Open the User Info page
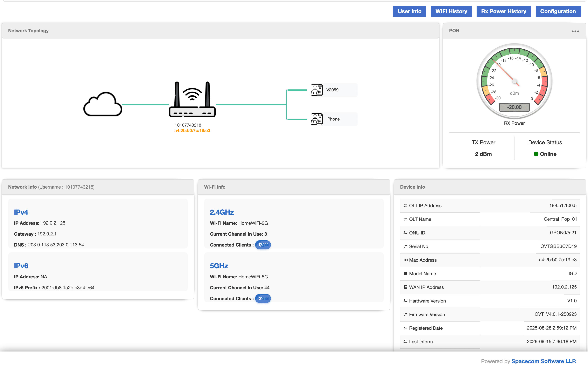588x369 pixels. [409, 11]
